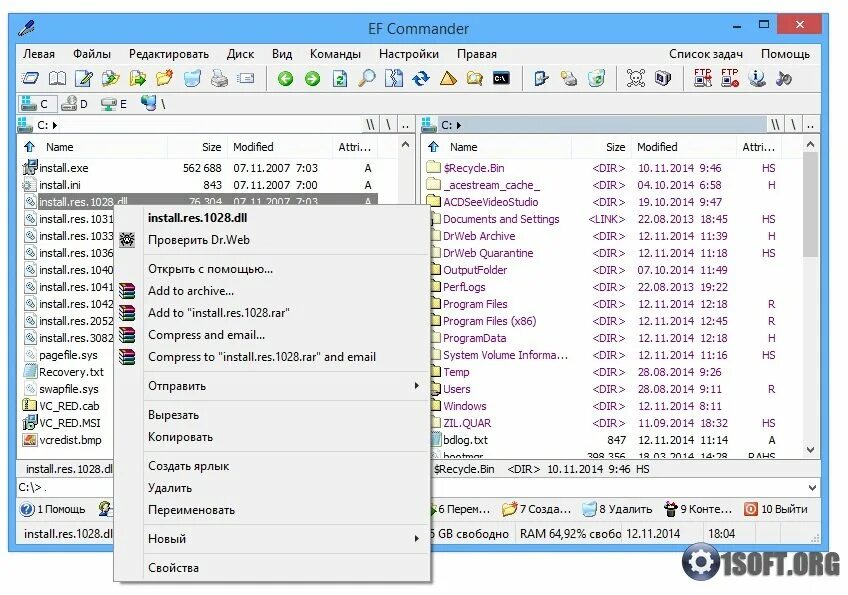
Task: Sort right panel by Modified column
Action: pyautogui.click(x=685, y=147)
